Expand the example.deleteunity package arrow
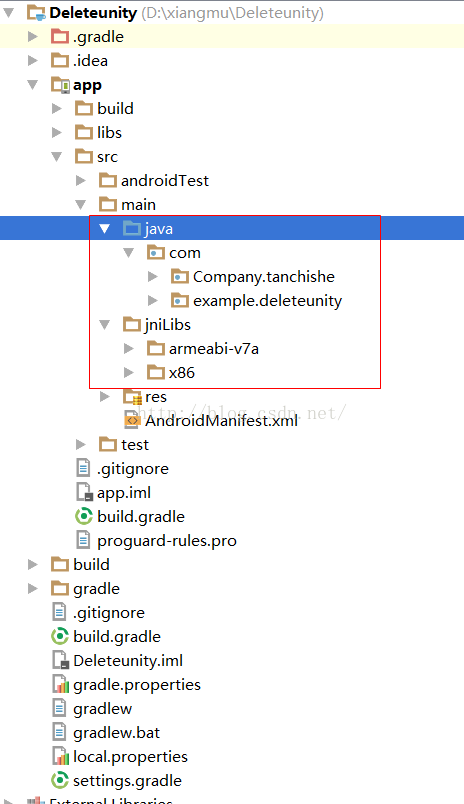Screen dimensions: 464x804 coord(153,300)
